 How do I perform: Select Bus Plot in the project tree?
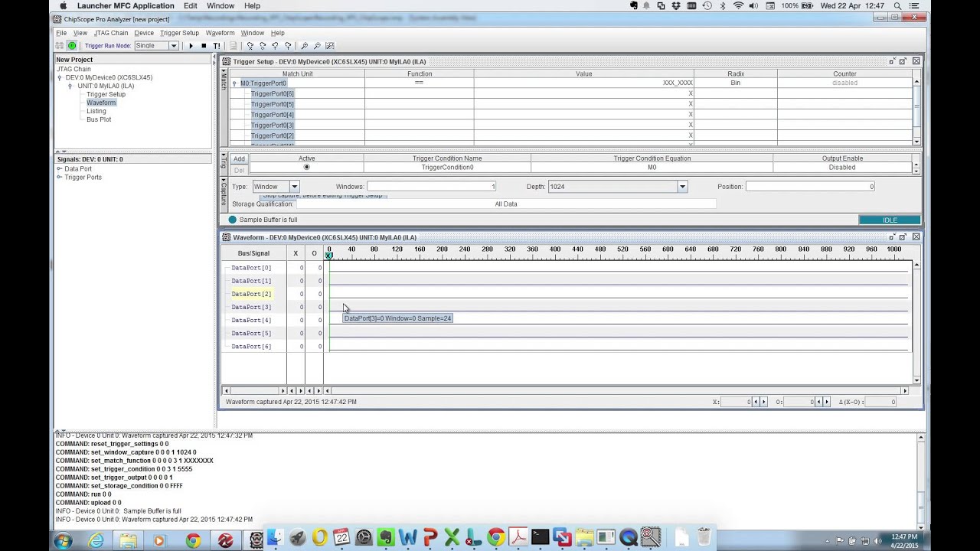point(99,119)
